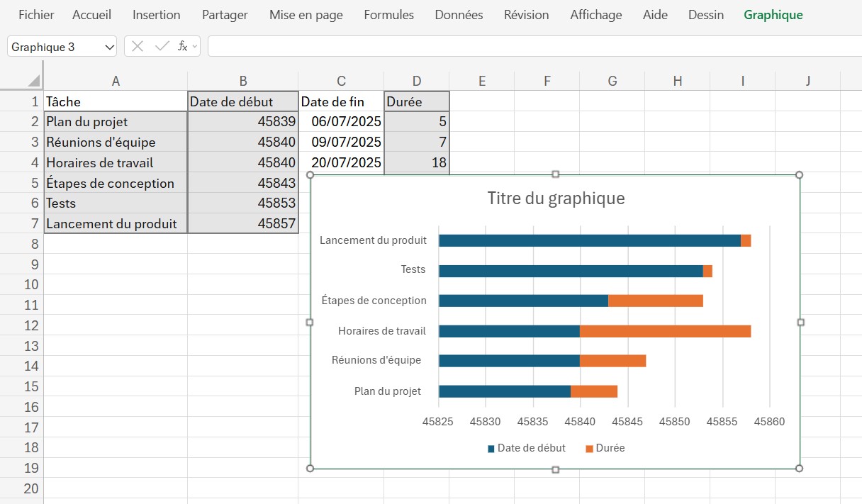Click the confirm checkmark in formula bar

pyautogui.click(x=162, y=46)
